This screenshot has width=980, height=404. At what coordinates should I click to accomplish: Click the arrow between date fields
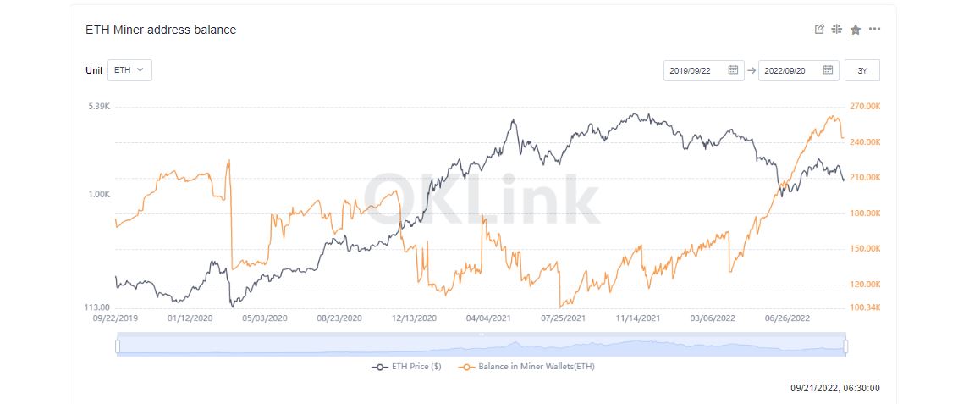point(752,70)
